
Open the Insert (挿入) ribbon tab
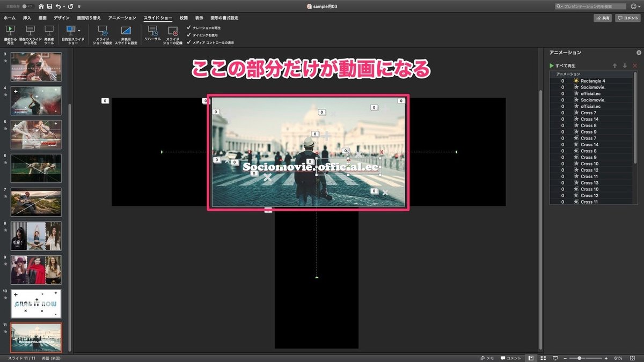pyautogui.click(x=27, y=18)
